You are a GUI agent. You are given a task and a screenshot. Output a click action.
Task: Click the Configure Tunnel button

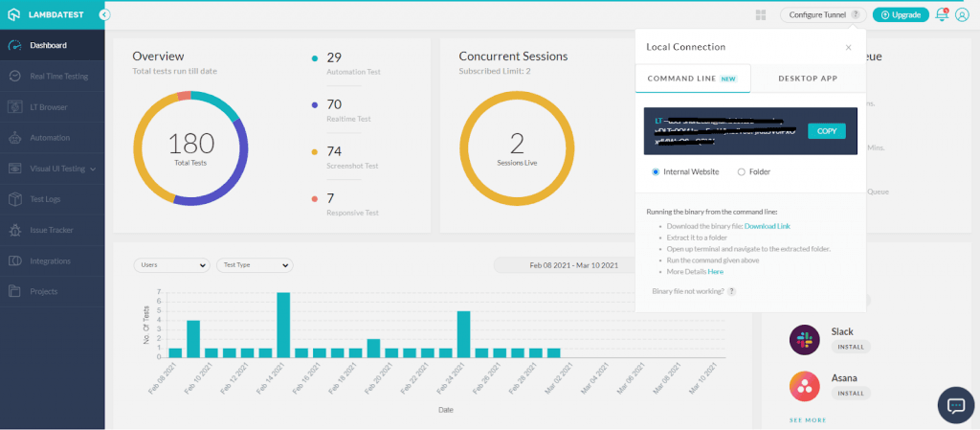(x=824, y=15)
